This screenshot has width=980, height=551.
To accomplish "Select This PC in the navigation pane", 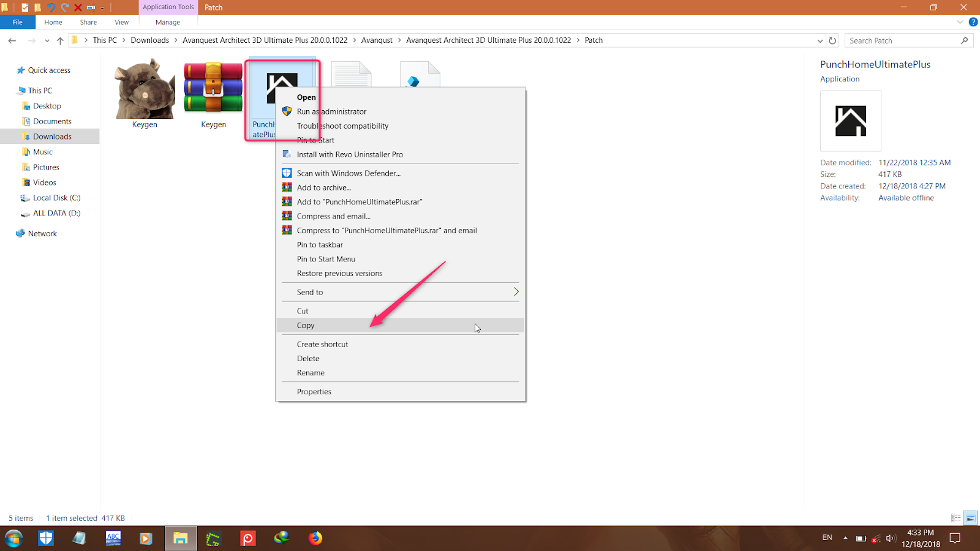I will 40,91.
